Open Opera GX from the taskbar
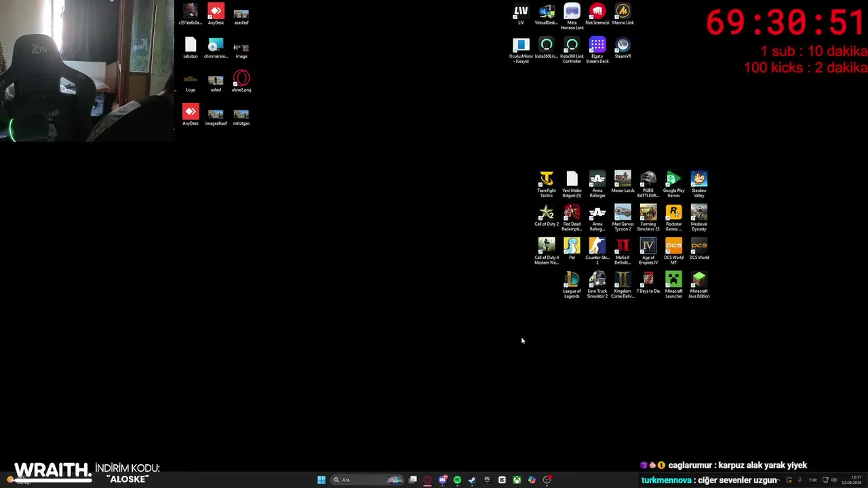The width and height of the screenshot is (868, 488). [x=427, y=480]
